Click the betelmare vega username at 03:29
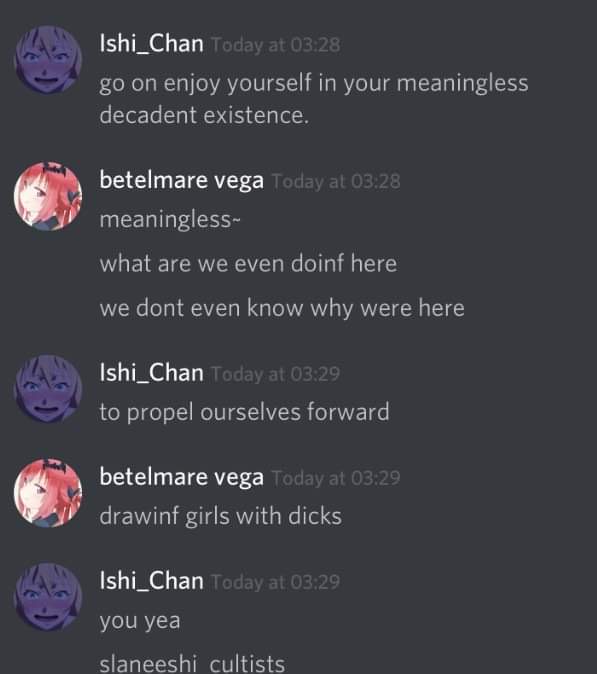The height and width of the screenshot is (674, 597). pyautogui.click(x=181, y=477)
